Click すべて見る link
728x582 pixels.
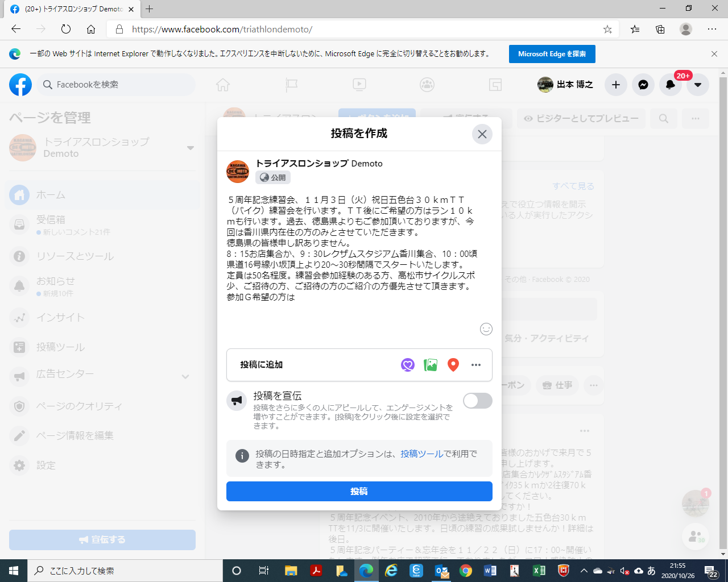573,186
